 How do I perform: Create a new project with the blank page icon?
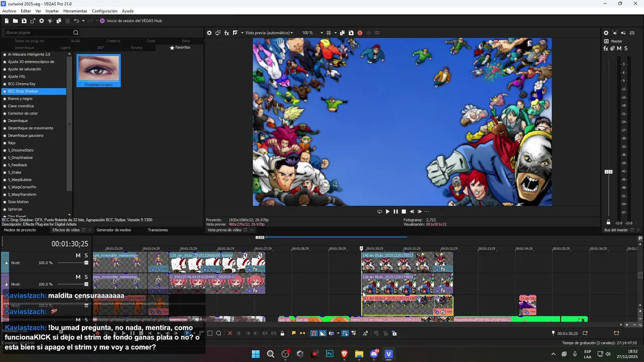coord(7,21)
